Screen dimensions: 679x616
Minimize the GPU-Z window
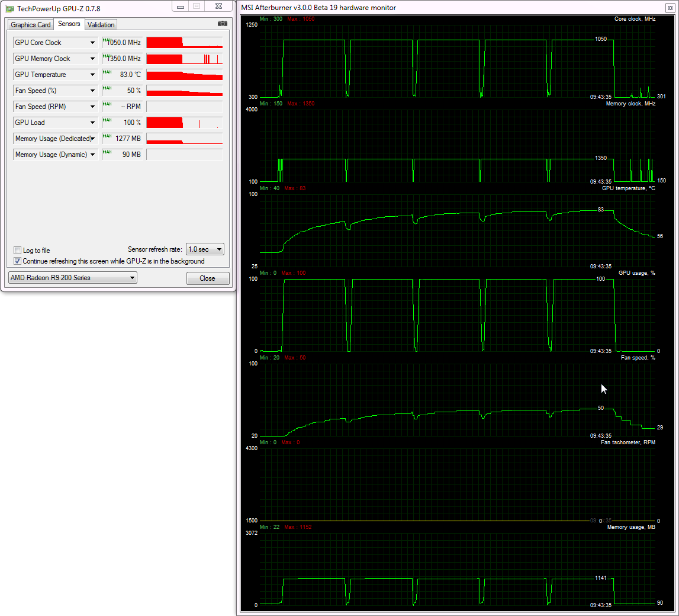coord(181,7)
